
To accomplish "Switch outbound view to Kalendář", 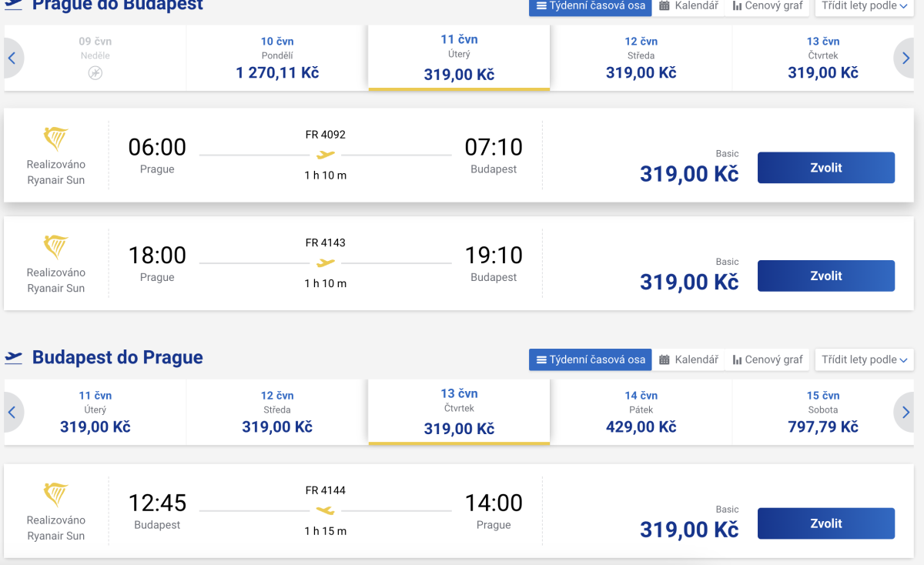I will pos(688,6).
